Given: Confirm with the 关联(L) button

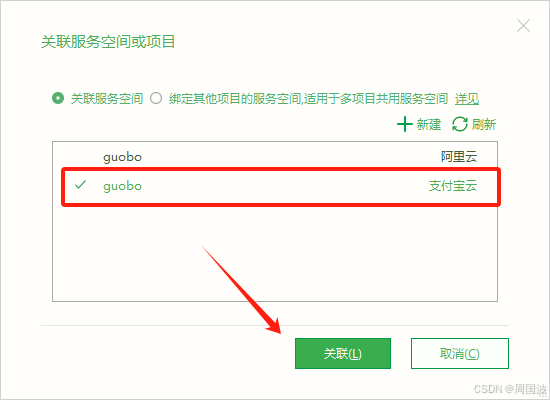Looking at the screenshot, I should [x=343, y=353].
